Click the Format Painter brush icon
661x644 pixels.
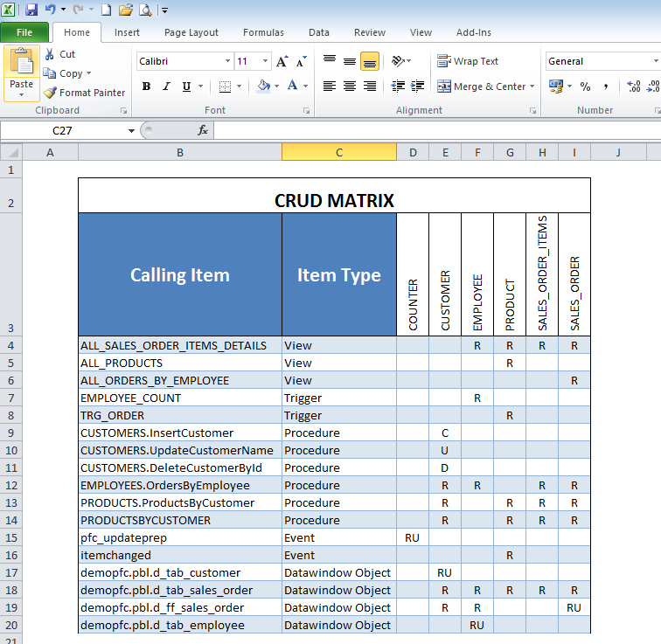click(x=50, y=93)
